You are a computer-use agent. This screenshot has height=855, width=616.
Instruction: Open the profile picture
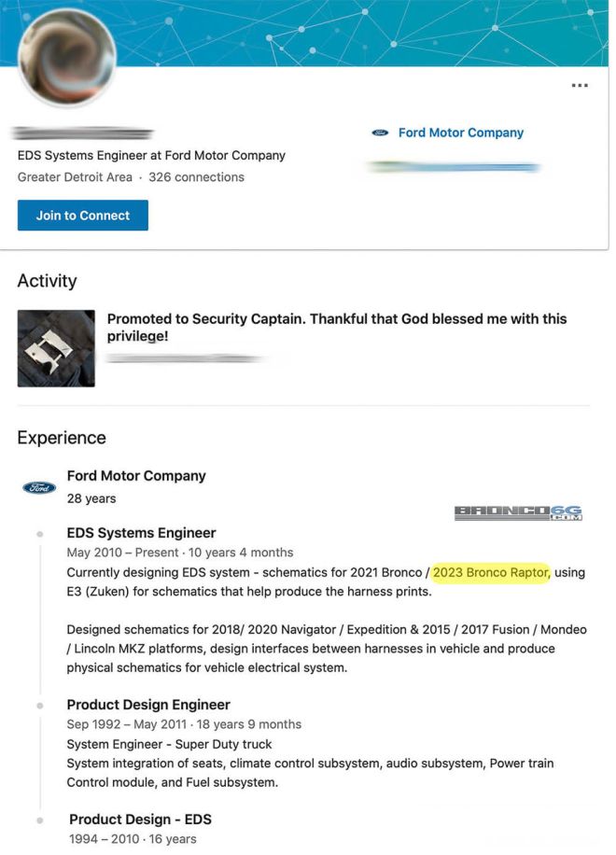[65, 58]
